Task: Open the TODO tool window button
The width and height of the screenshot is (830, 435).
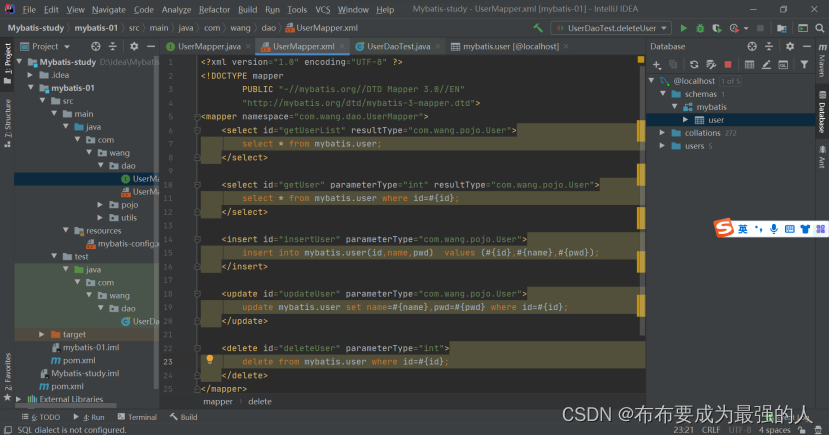Action: (41, 417)
